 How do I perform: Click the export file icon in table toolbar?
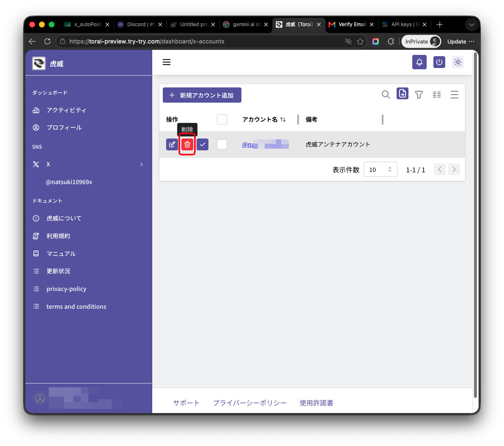(x=403, y=93)
